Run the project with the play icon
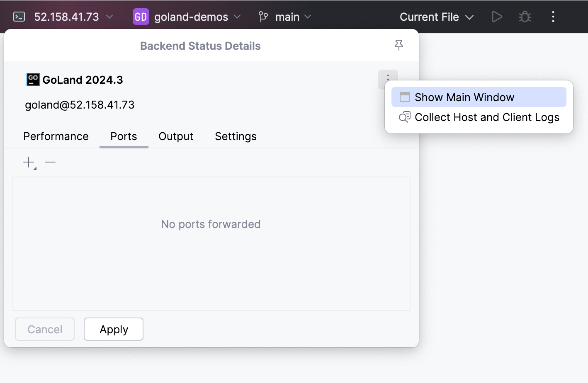This screenshot has height=383, width=588. 497,17
